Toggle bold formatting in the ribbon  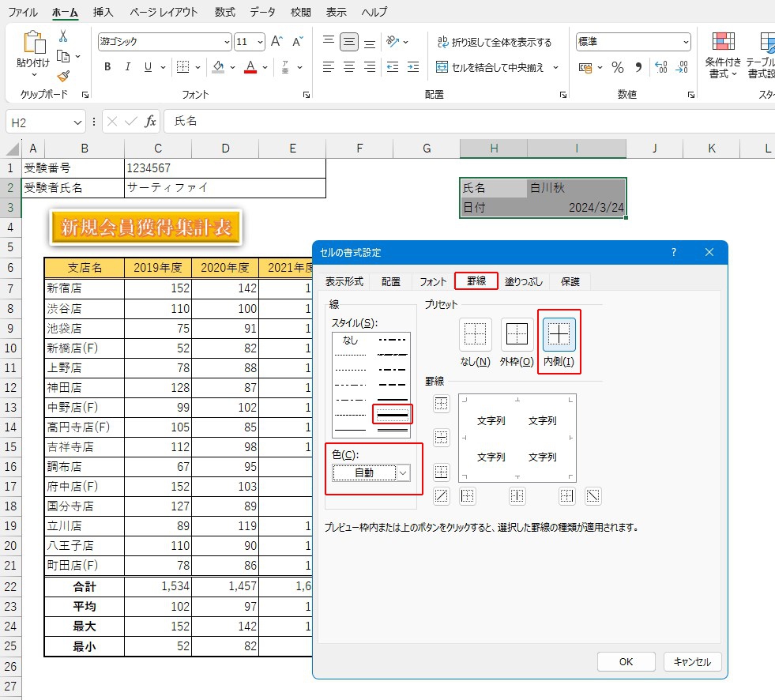click(x=107, y=68)
